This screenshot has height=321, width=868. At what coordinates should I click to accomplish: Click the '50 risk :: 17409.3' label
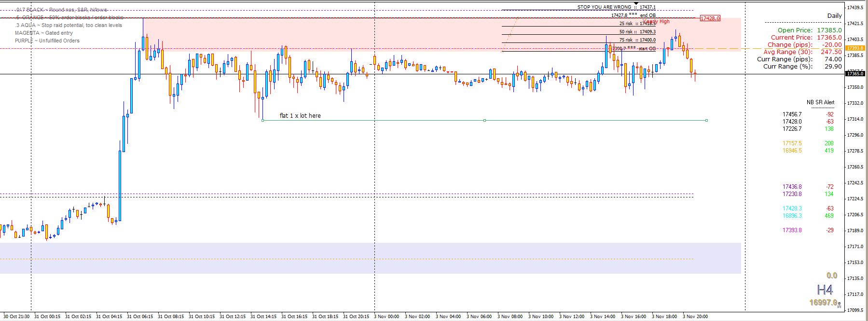click(x=637, y=32)
